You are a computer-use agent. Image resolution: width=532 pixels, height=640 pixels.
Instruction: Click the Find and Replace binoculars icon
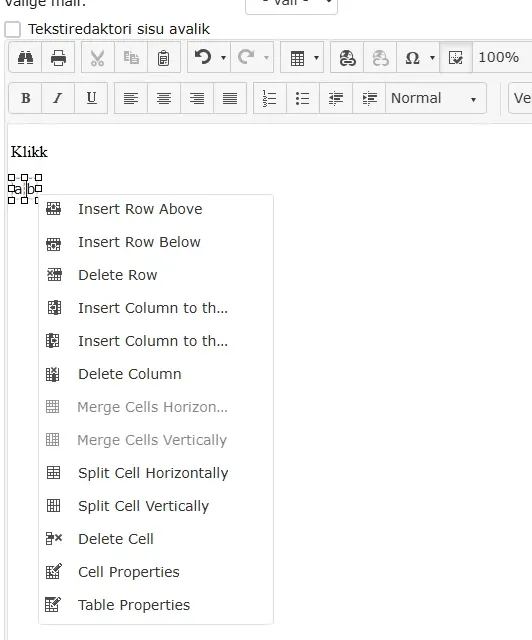click(25, 58)
